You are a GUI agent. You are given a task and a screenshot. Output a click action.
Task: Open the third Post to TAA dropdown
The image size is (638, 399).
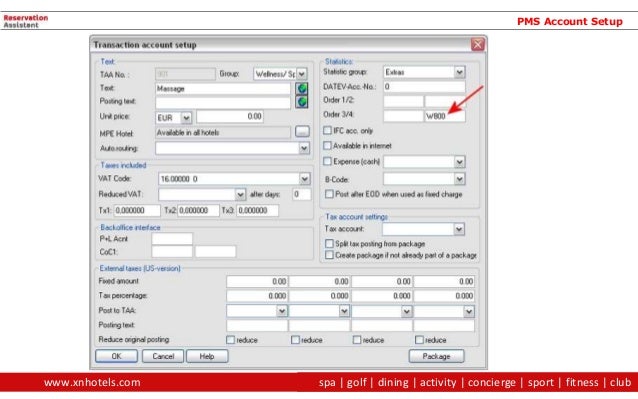pos(406,312)
